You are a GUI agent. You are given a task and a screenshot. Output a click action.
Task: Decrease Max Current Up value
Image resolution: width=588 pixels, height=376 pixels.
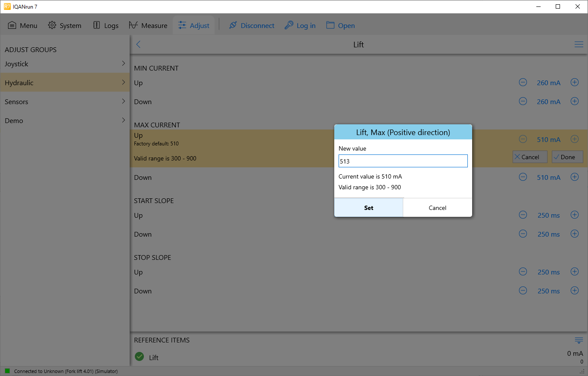coord(523,139)
